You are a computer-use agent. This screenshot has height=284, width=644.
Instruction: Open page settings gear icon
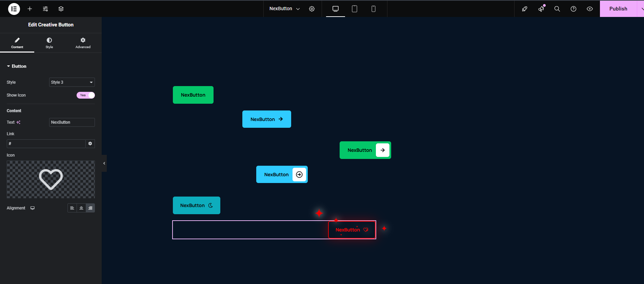(x=312, y=9)
